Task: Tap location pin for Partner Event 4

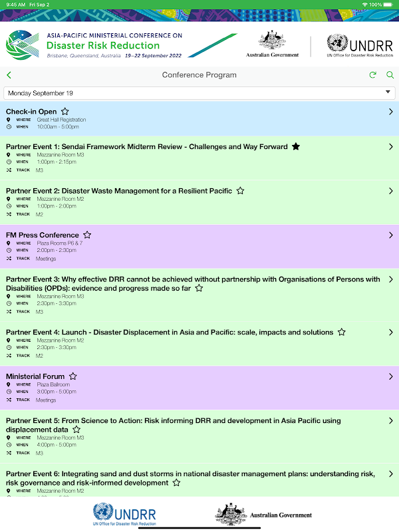Action: click(x=9, y=340)
